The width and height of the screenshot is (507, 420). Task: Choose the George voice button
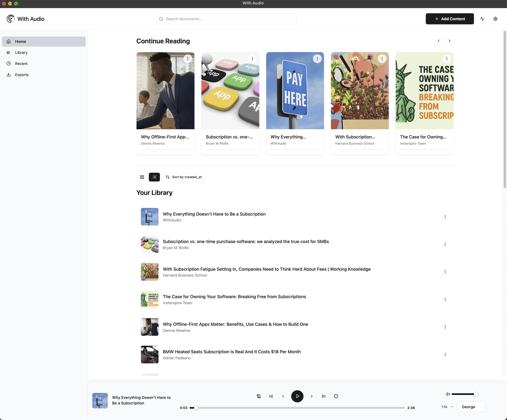471,407
